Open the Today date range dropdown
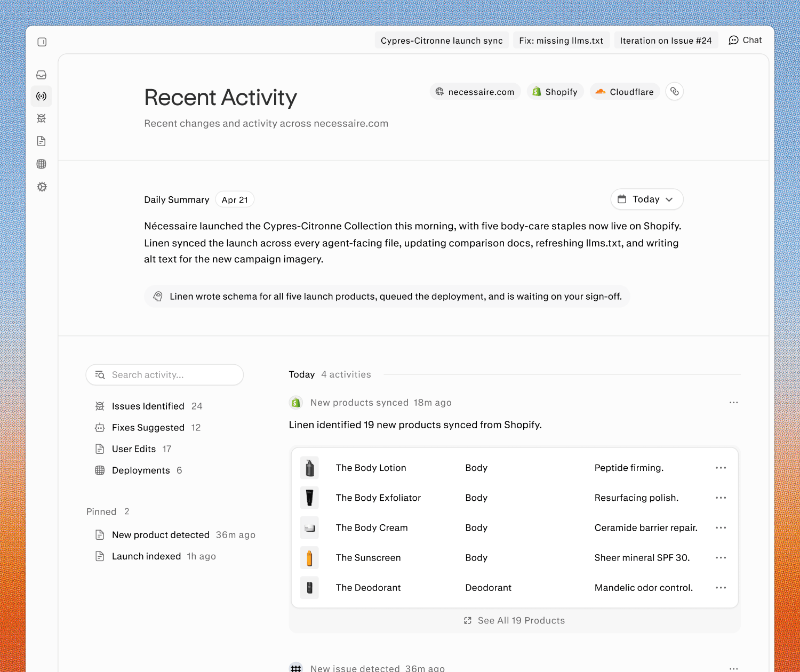This screenshot has width=800, height=672. pos(647,199)
